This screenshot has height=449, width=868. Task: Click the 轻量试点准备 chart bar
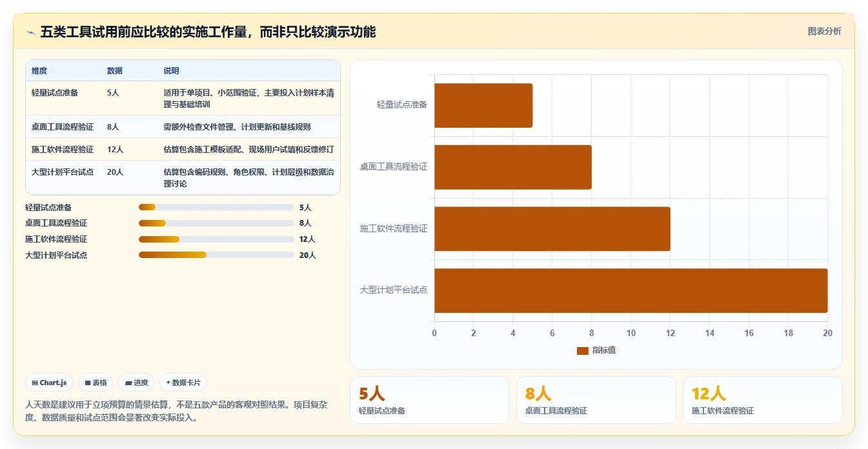[x=483, y=105]
